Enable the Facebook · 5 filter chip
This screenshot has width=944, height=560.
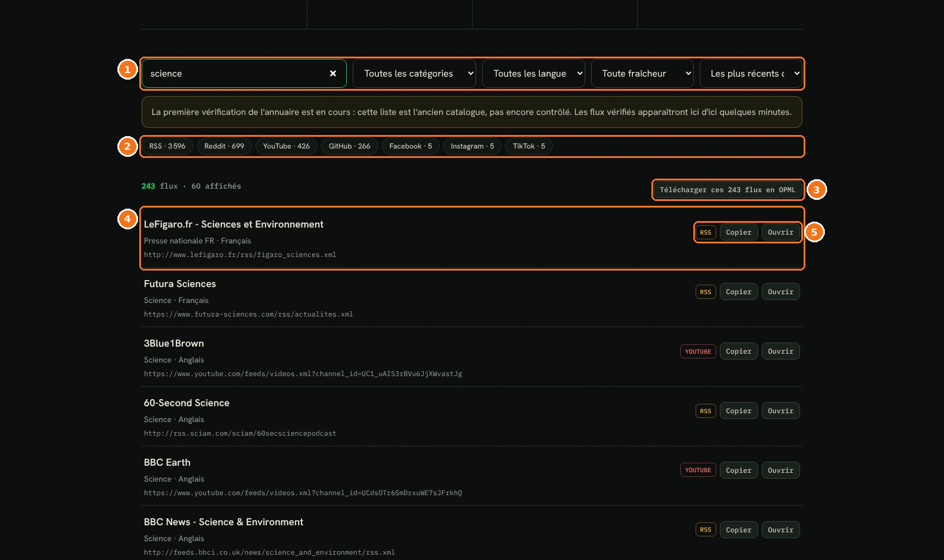[411, 146]
